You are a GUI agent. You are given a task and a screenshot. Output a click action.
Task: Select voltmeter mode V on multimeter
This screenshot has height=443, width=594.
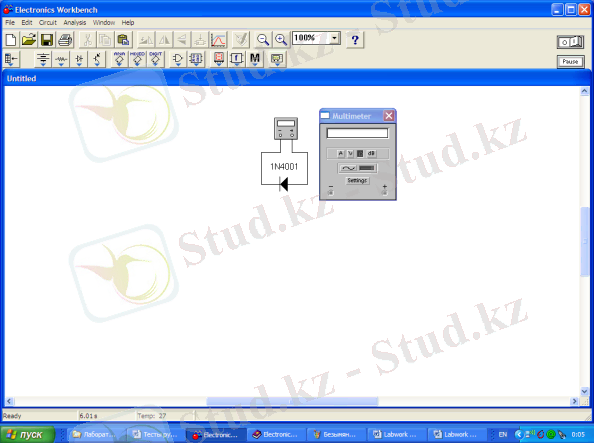350,153
